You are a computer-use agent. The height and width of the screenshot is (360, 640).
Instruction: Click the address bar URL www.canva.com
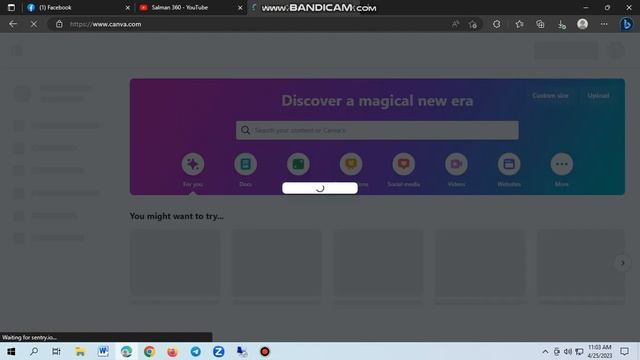[x=105, y=24]
